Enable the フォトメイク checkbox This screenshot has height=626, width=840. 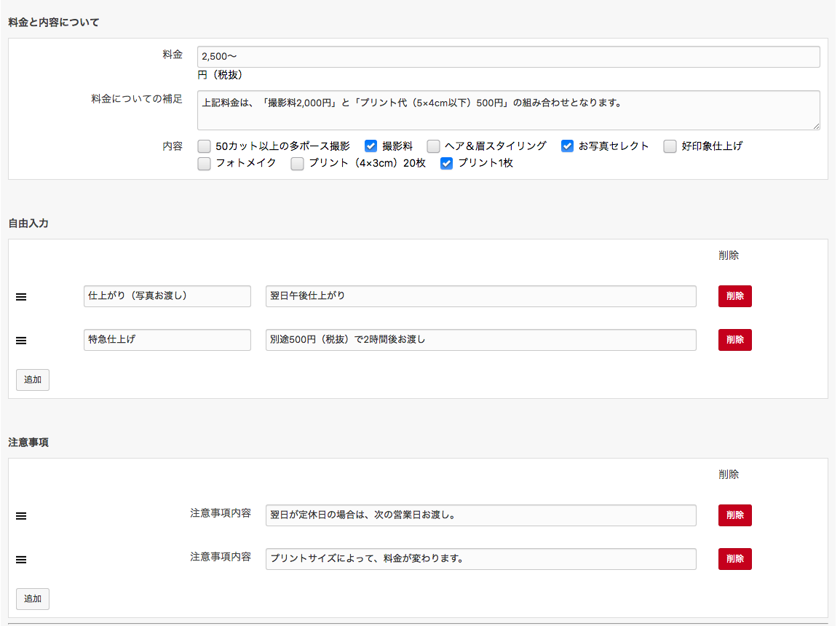[205, 163]
